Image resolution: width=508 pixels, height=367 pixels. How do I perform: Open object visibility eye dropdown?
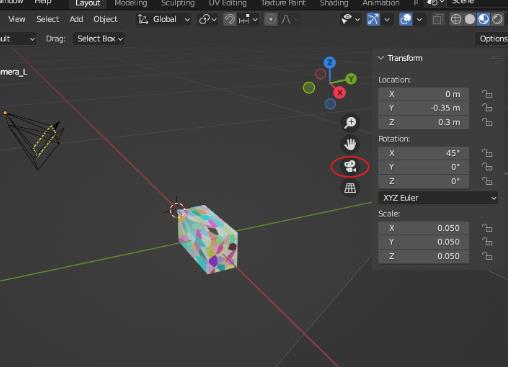[x=350, y=19]
